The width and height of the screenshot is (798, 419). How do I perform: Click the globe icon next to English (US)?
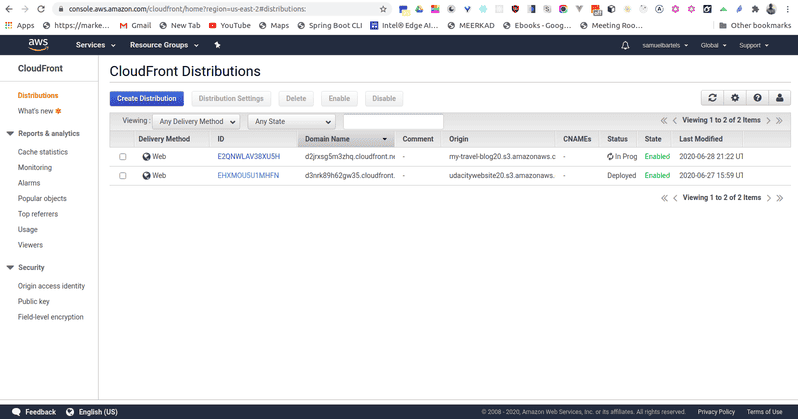[70, 412]
